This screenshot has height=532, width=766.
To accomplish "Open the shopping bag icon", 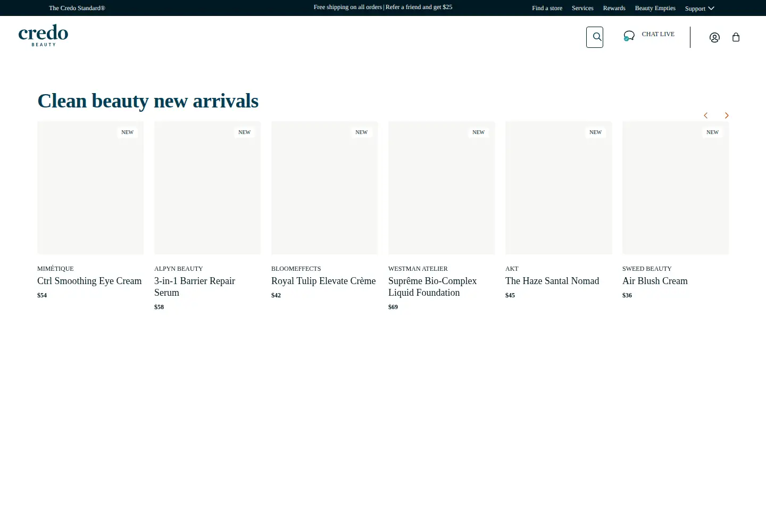I will click(x=736, y=37).
